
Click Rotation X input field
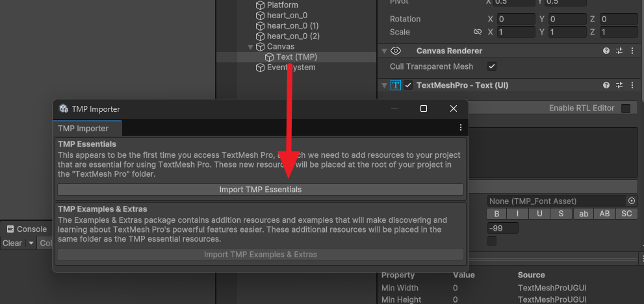pos(516,19)
